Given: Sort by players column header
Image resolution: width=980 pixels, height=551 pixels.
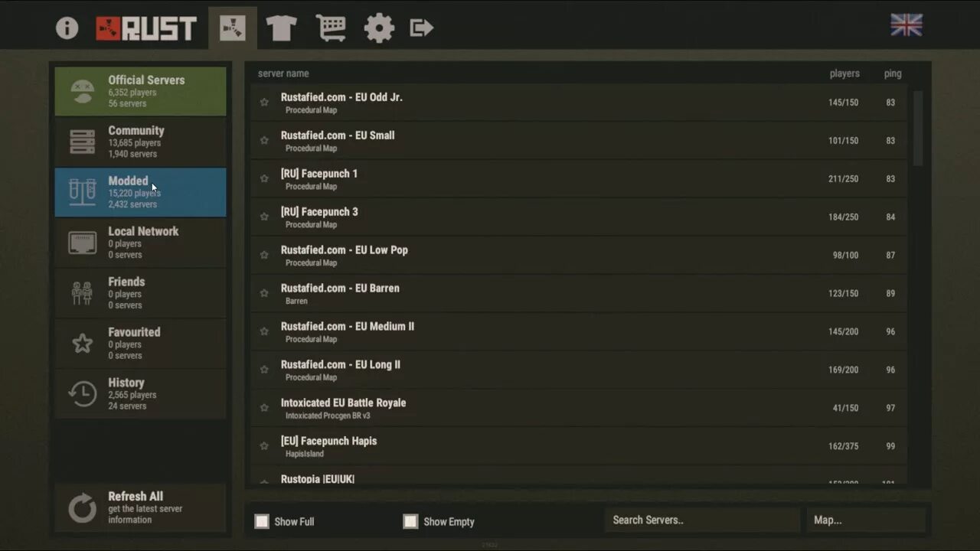Looking at the screenshot, I should pyautogui.click(x=844, y=73).
